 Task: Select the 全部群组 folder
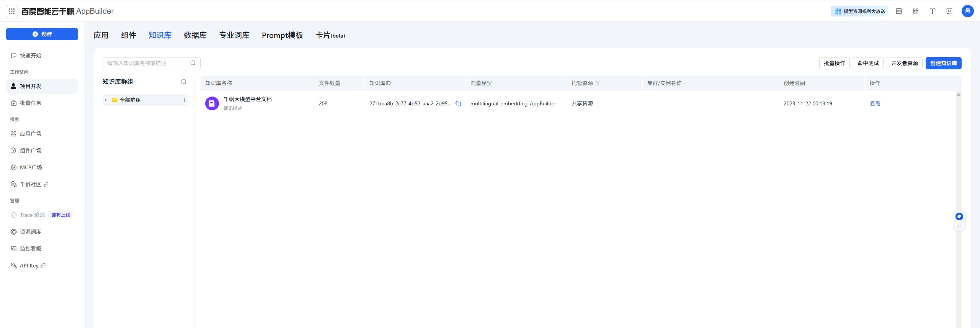pyautogui.click(x=145, y=100)
